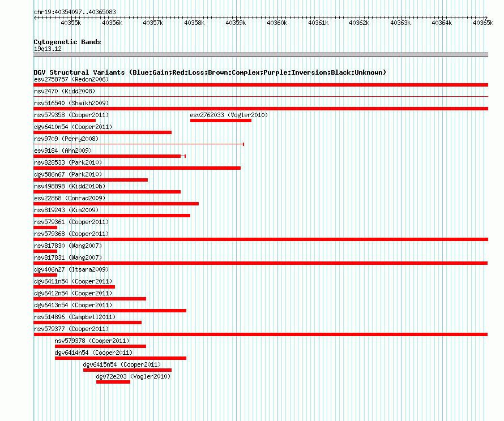Click the red bar under nsv828533

pos(137,168)
